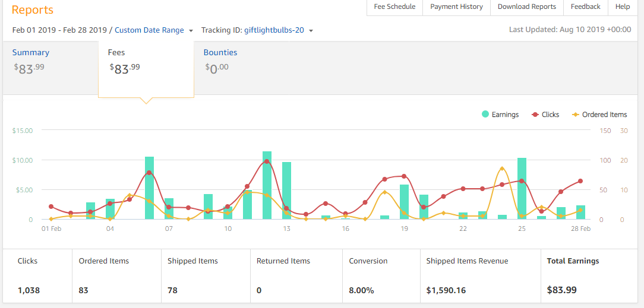644x308 pixels.
Task: Switch to the Bounties tab
Action: [220, 52]
